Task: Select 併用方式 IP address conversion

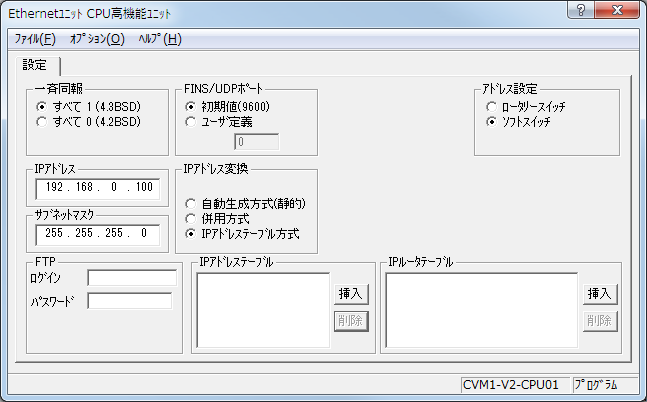Action: 192,218
